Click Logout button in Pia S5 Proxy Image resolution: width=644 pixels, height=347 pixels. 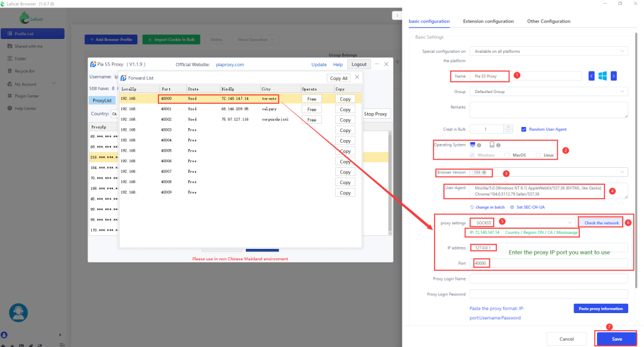tap(359, 65)
